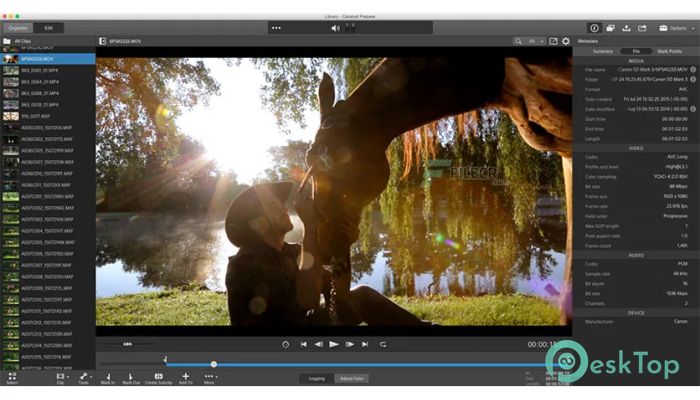This screenshot has height=400, width=700.
Task: Click the Export/share icon in top toolbar
Action: [642, 28]
